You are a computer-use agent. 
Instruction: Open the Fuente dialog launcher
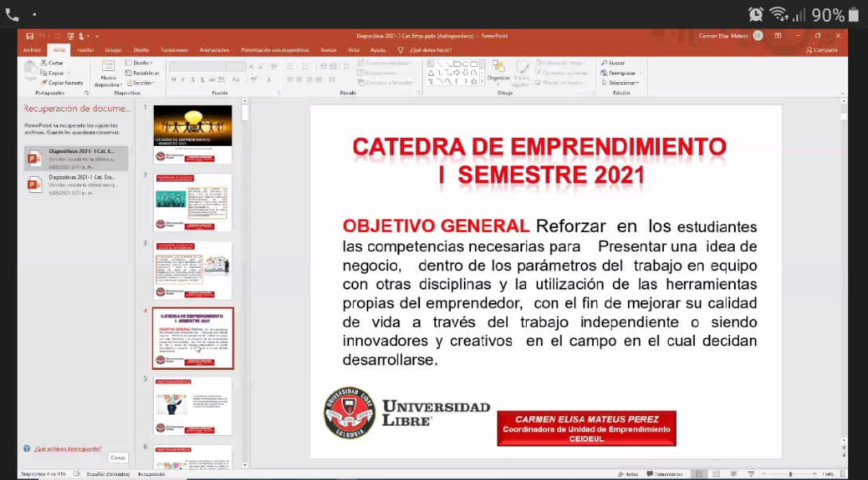tap(278, 93)
